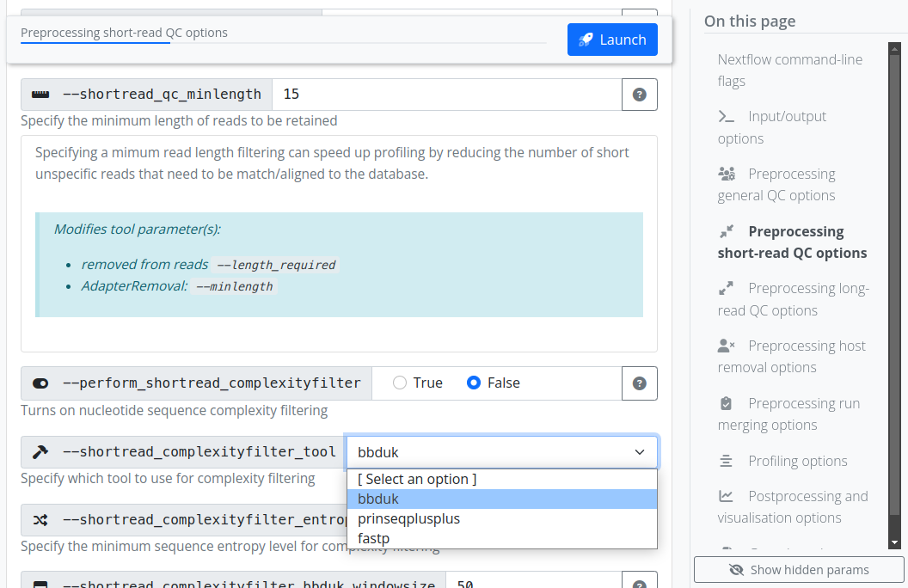The height and width of the screenshot is (588, 908).
Task: Click the help icon next to --shortread_qc_minlength
Action: [639, 95]
